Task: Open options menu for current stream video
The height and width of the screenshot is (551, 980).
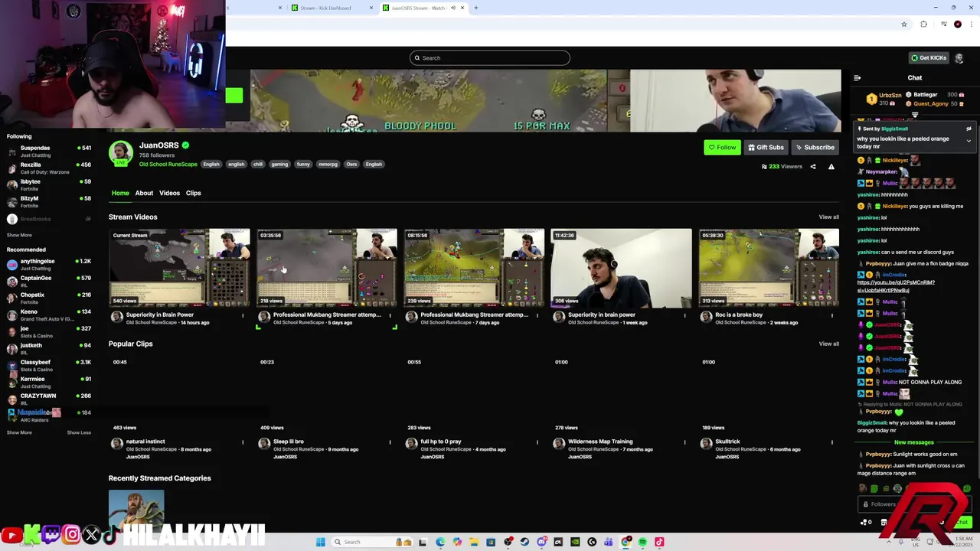Action: [x=243, y=315]
